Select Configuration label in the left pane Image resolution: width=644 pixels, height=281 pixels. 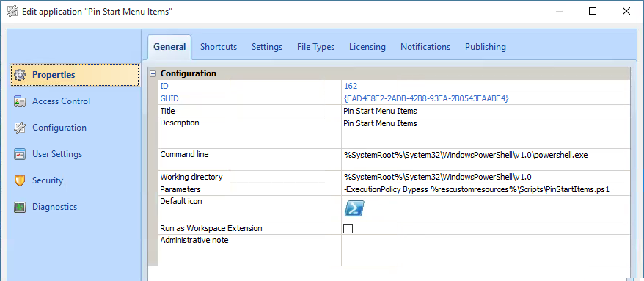(59, 128)
